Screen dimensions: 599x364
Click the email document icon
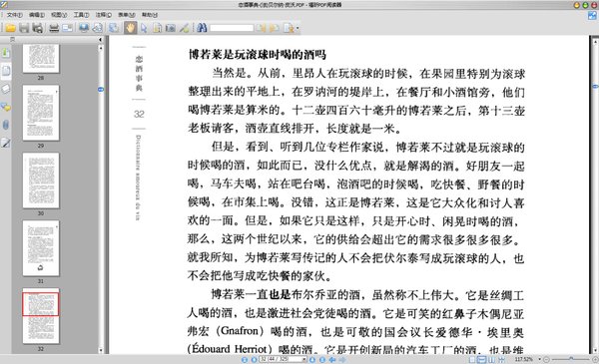click(x=67, y=28)
